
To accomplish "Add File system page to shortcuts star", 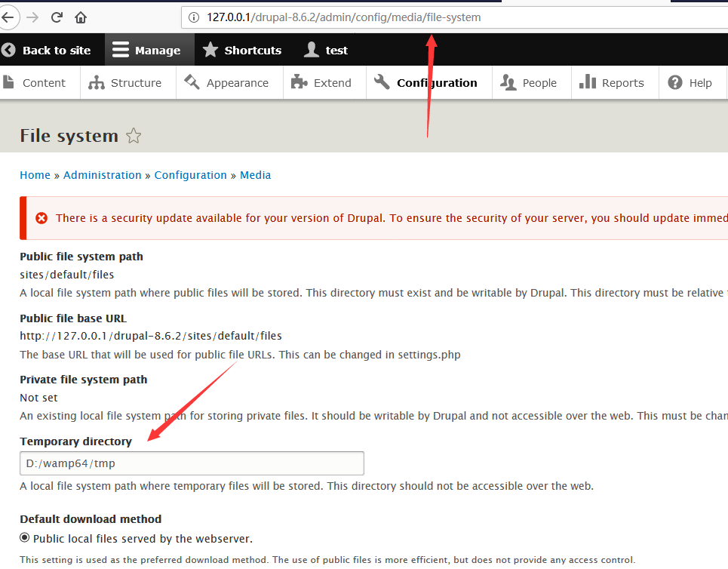I will (134, 136).
